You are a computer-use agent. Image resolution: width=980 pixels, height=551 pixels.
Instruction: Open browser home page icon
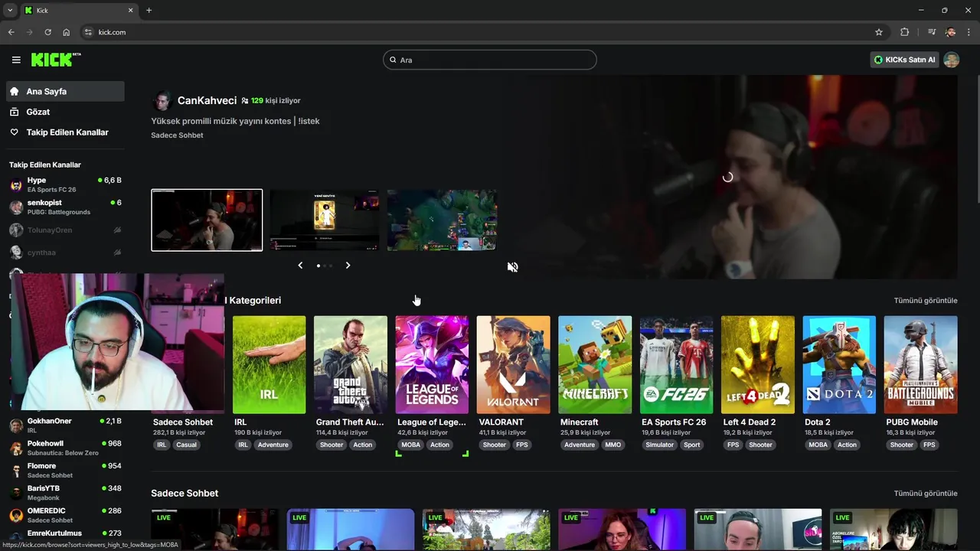67,32
